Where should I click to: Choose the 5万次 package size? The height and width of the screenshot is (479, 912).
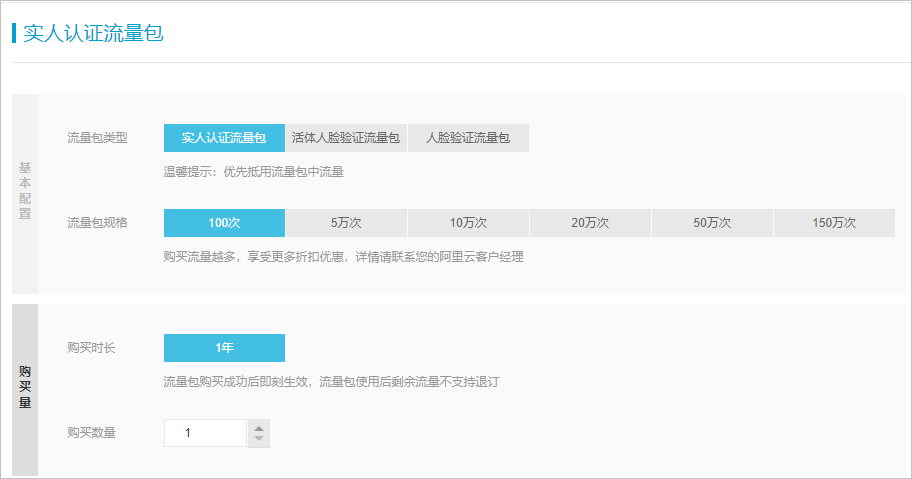[346, 223]
